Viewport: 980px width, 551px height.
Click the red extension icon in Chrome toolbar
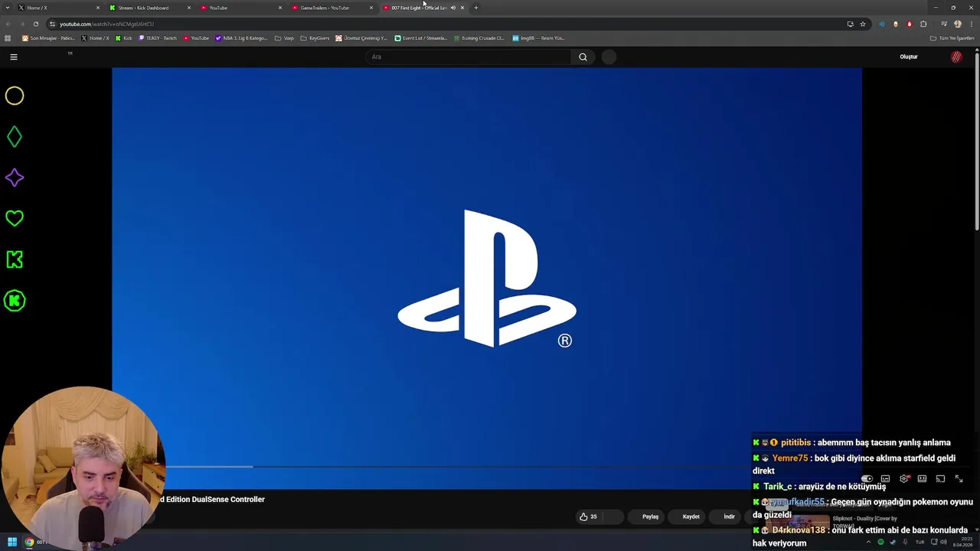(910, 24)
